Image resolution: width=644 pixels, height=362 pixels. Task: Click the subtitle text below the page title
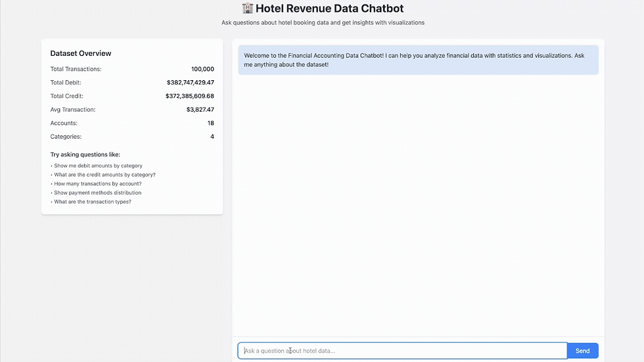(323, 22)
